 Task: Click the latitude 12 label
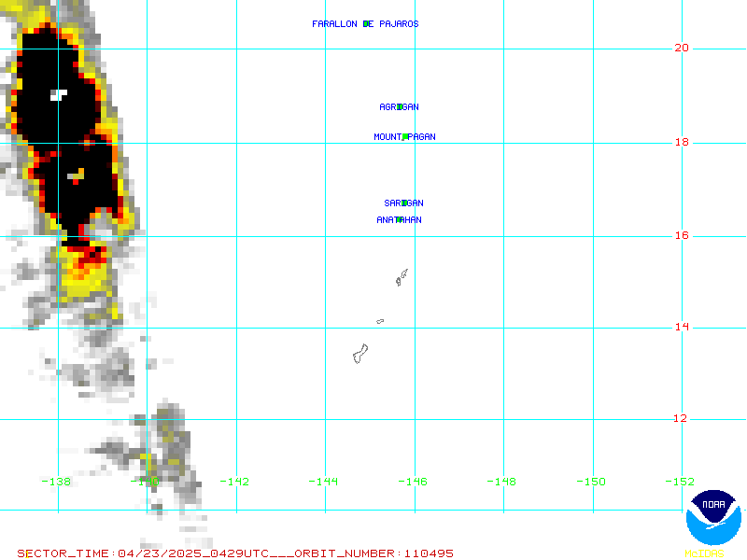pos(681,418)
